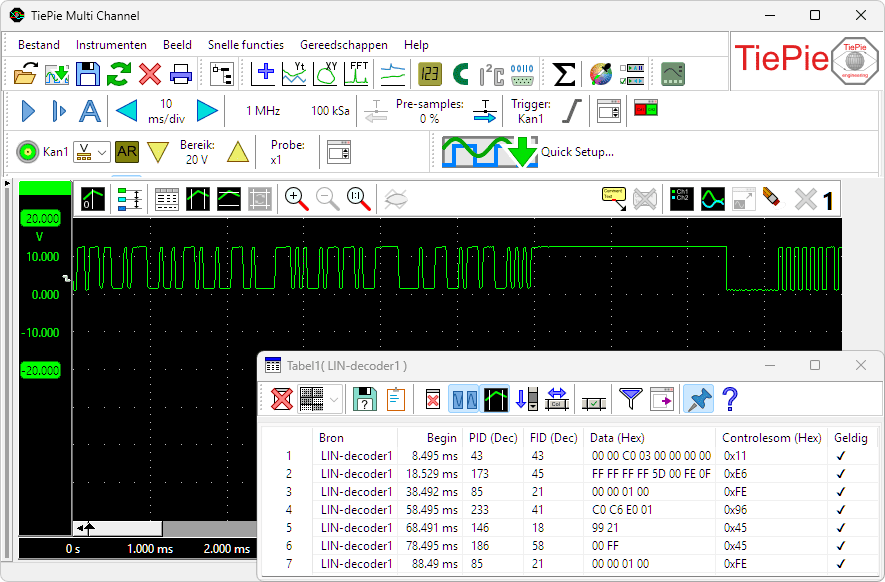The height and width of the screenshot is (582, 885).
Task: Toggle Kan1 channel enable circle
Action: point(27,152)
